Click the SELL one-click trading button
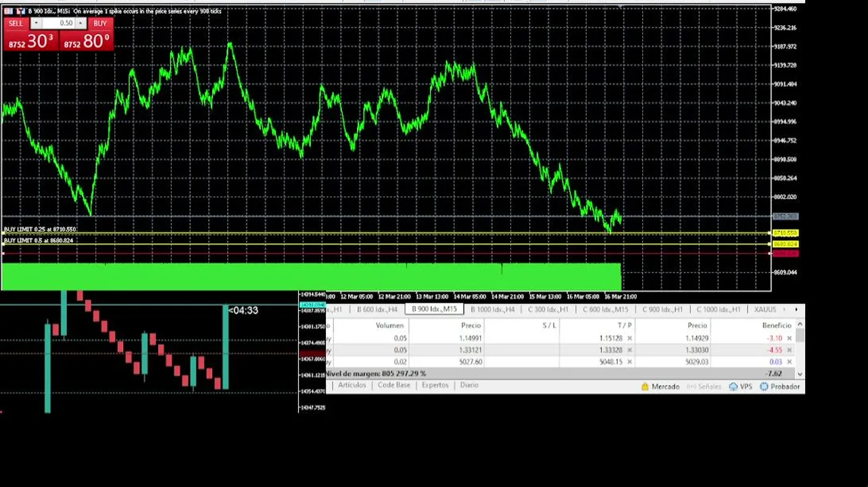Viewport: 868px width, 487px height. (16, 24)
